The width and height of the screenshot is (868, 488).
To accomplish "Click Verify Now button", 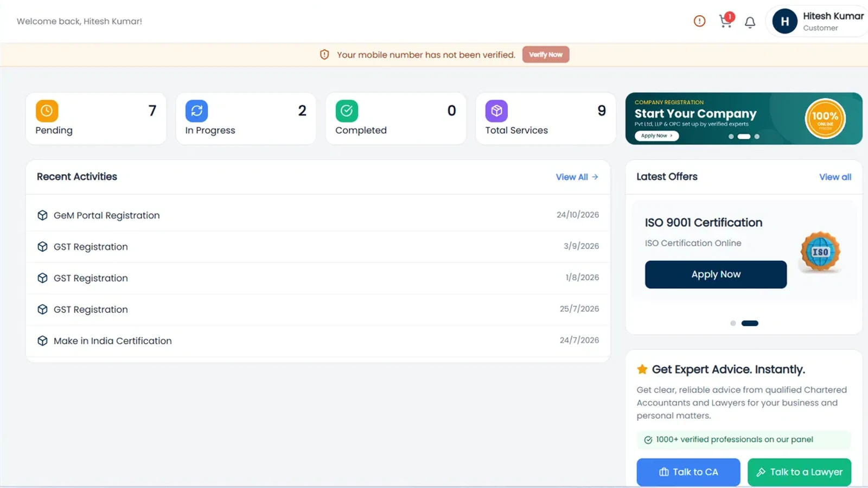I will tap(546, 54).
